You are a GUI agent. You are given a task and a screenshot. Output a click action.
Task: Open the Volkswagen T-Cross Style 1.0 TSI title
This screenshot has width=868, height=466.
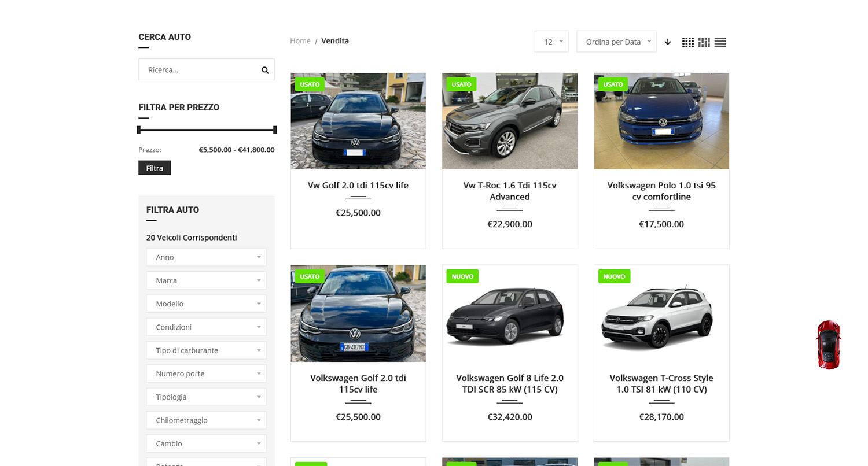click(661, 384)
